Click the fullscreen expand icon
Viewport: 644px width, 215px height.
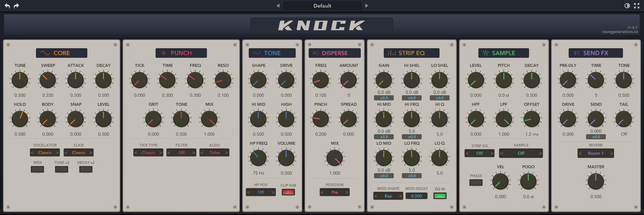coord(636,6)
